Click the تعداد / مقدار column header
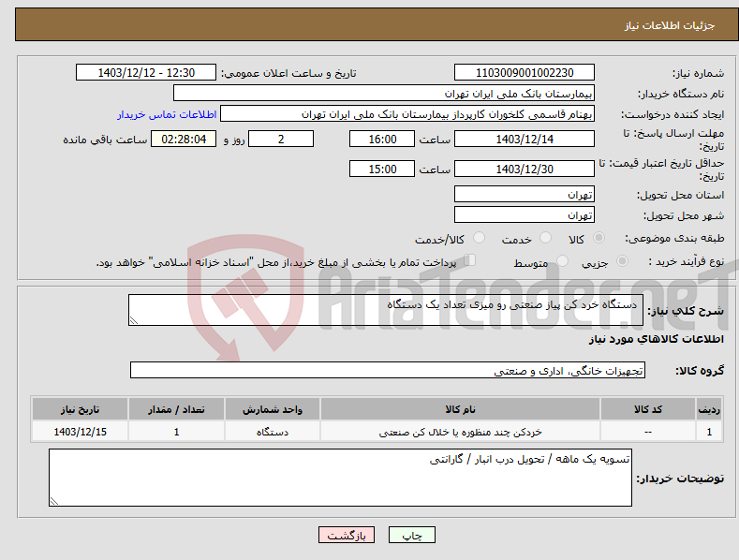739x560 pixels. point(176,409)
